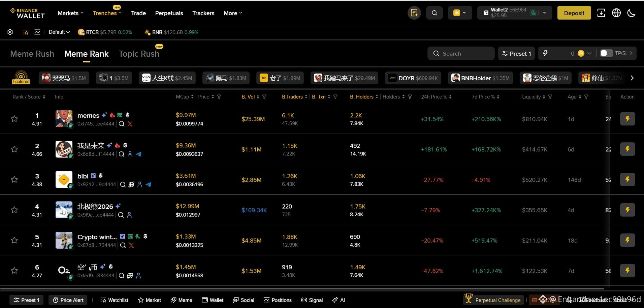The height and width of the screenshot is (308, 644).
Task: Open settings gear icon below logo
Action: tap(10, 32)
